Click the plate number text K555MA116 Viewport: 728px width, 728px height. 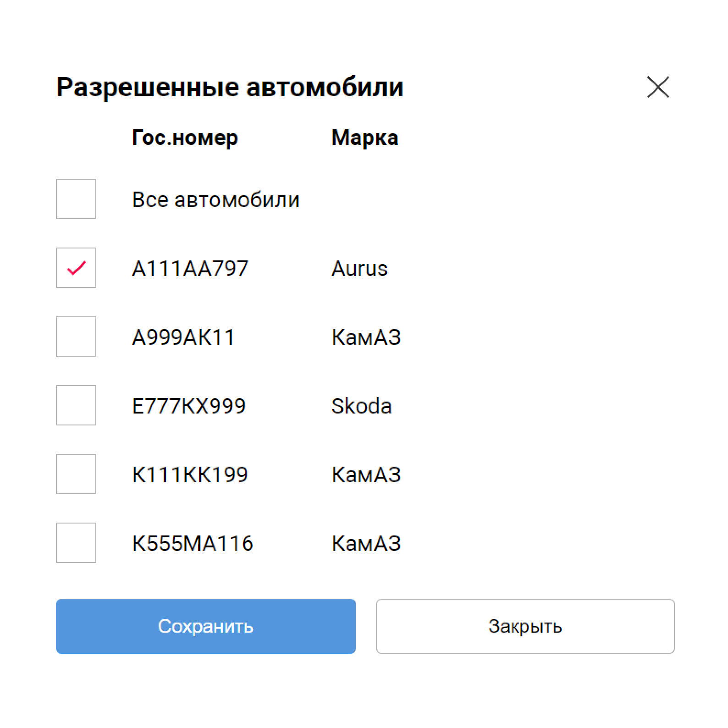pos(193,544)
